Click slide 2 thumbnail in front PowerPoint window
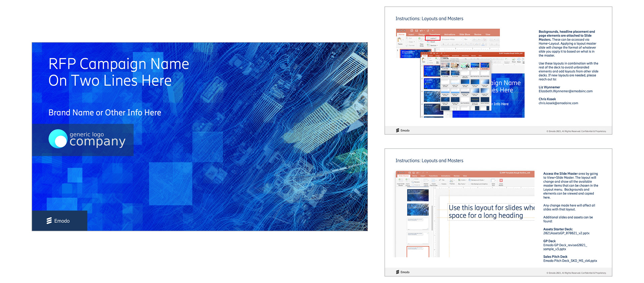644x283 pixels. pyautogui.click(x=432, y=83)
